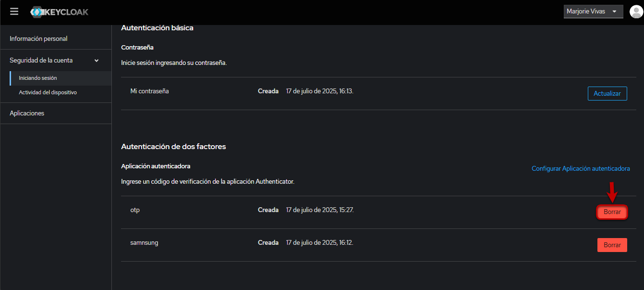Click the samnsung credential name
This screenshot has height=290, width=644.
coord(144,243)
